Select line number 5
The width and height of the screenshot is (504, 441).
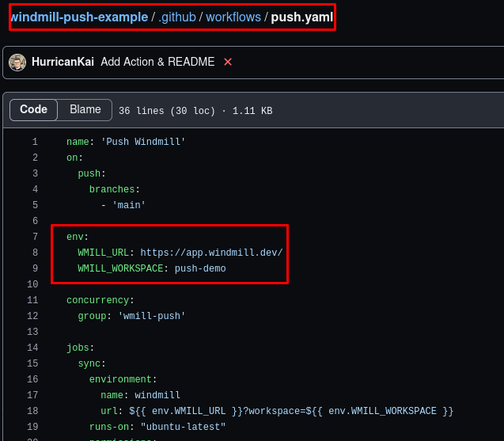[x=35, y=205]
